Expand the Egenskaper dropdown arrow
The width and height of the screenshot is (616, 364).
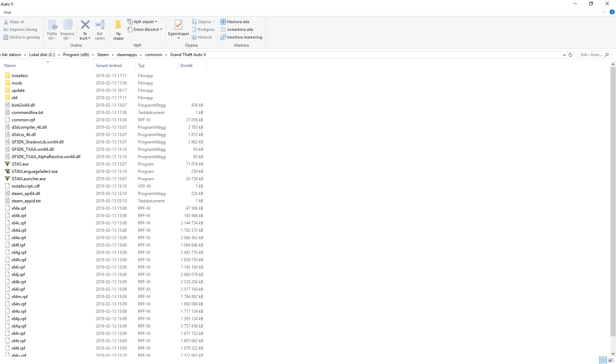pyautogui.click(x=178, y=38)
